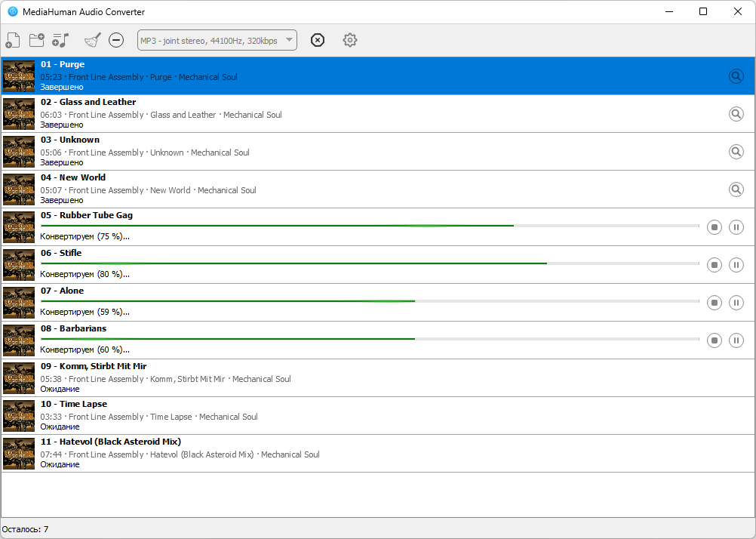Click the Add from music library icon
This screenshot has width=756, height=539.
61,40
